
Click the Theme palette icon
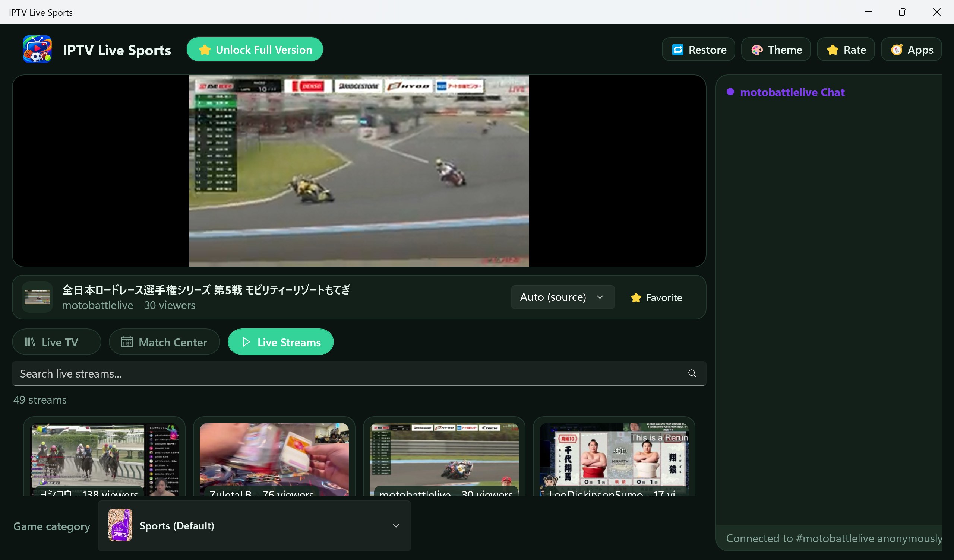tap(757, 50)
